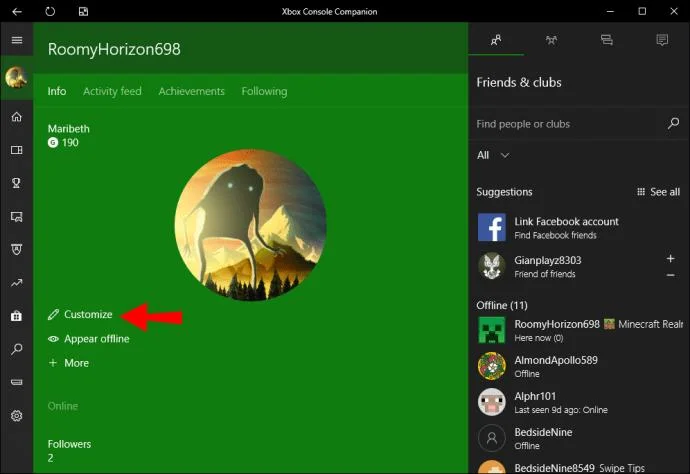Click the Find people or clubs field
The height and width of the screenshot is (474, 690).
(x=570, y=124)
